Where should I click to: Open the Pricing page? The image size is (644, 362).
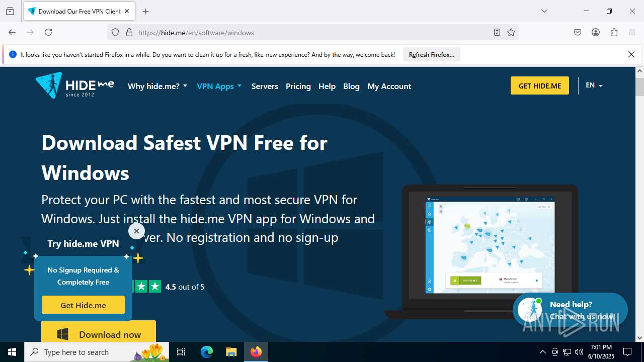coord(298,86)
